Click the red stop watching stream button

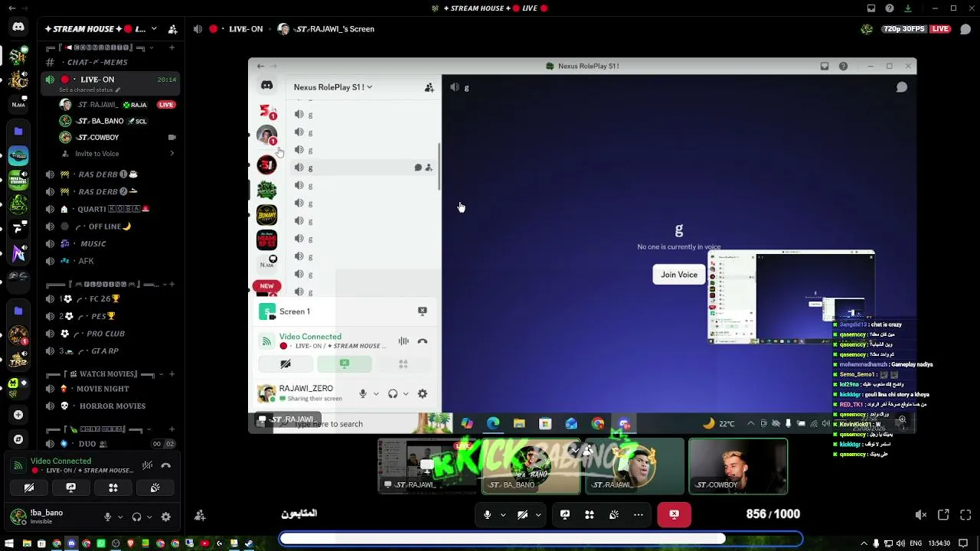pos(674,515)
